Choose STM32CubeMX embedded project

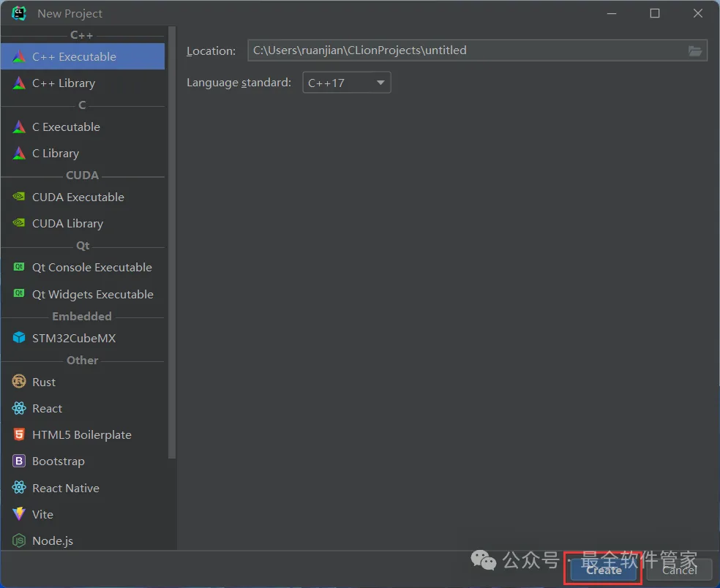[x=83, y=338]
